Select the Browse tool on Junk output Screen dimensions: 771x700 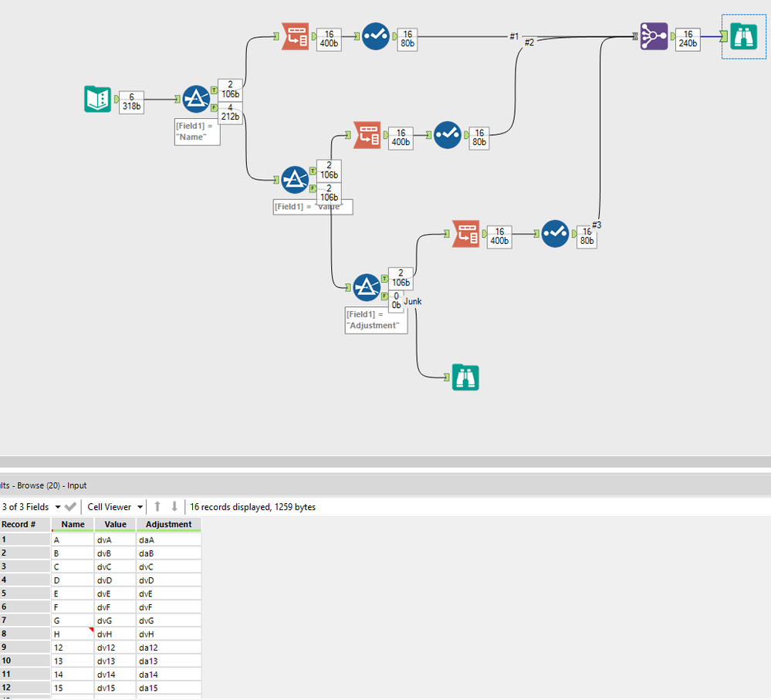pos(465,377)
